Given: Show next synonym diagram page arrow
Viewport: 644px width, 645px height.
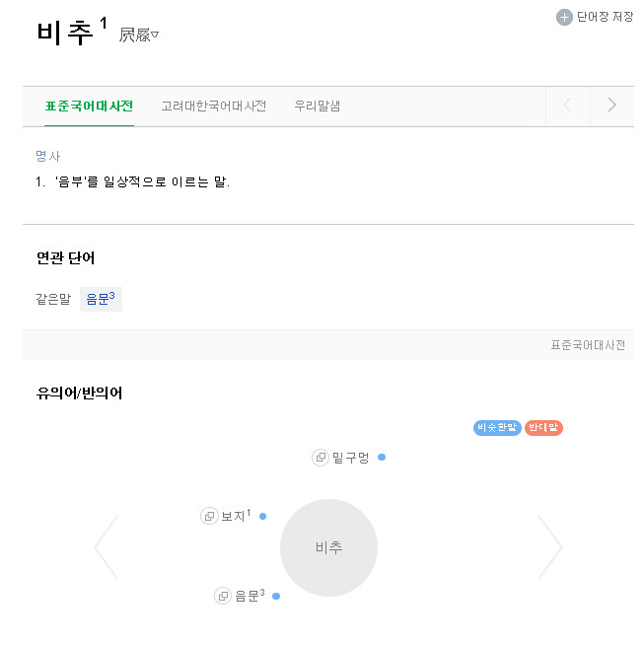Looking at the screenshot, I should click(550, 547).
